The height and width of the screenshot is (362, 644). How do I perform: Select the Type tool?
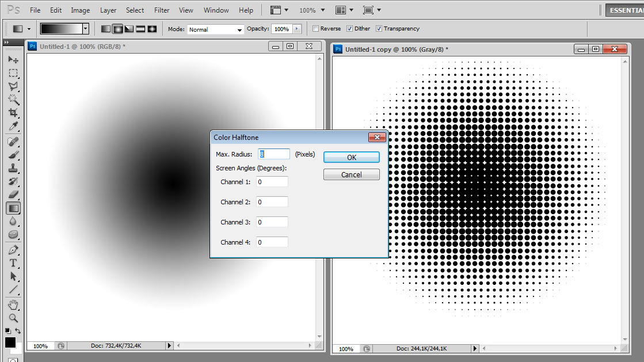(x=13, y=263)
